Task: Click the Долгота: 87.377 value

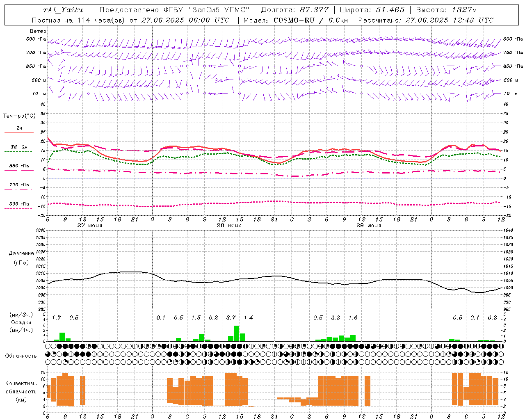Action: tap(294, 10)
